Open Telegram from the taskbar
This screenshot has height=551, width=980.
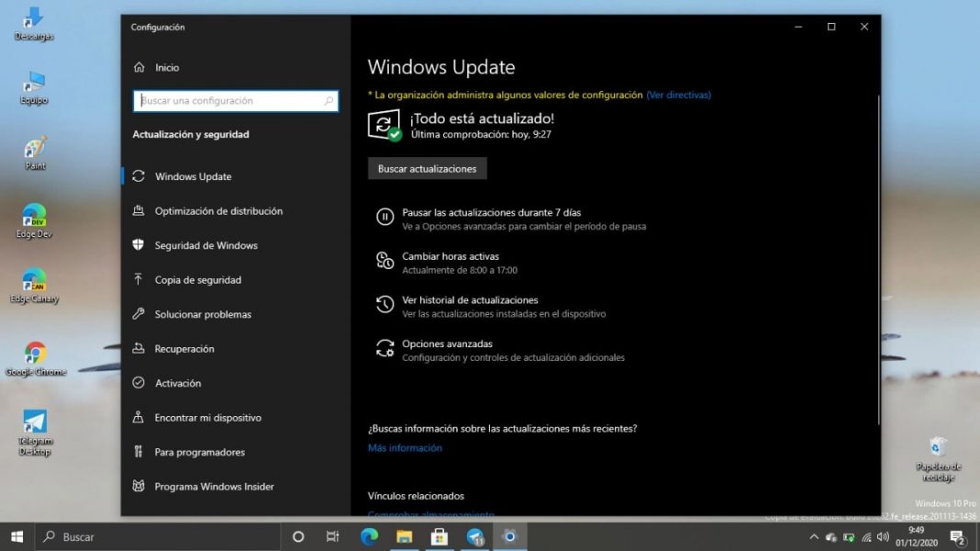tap(475, 536)
